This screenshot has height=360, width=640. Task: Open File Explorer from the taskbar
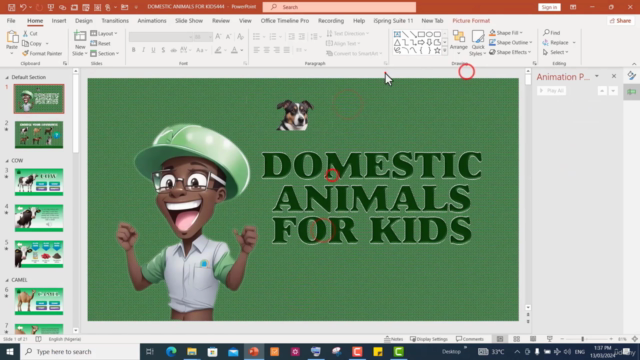tap(192, 351)
